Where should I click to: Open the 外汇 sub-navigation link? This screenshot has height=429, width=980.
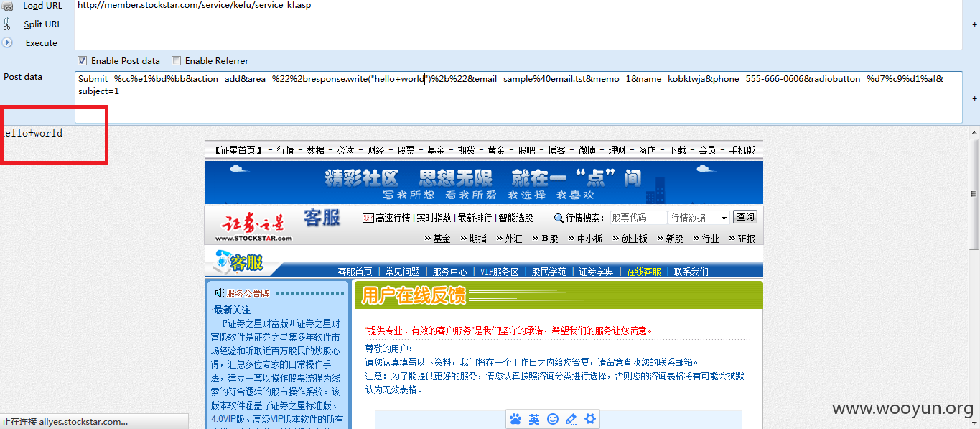click(x=513, y=239)
